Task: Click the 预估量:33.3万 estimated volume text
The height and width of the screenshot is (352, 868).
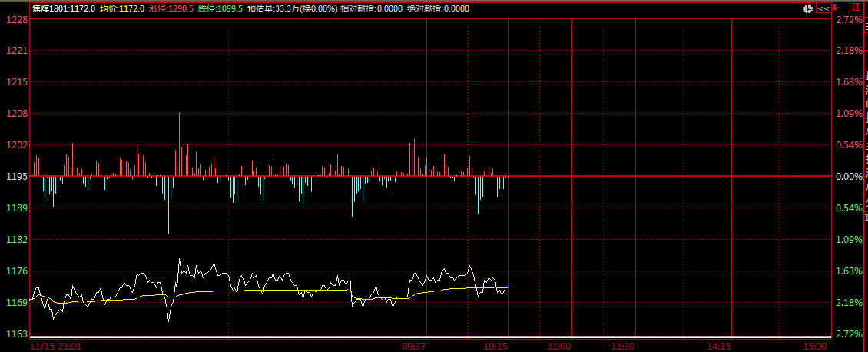Action: click(273, 8)
